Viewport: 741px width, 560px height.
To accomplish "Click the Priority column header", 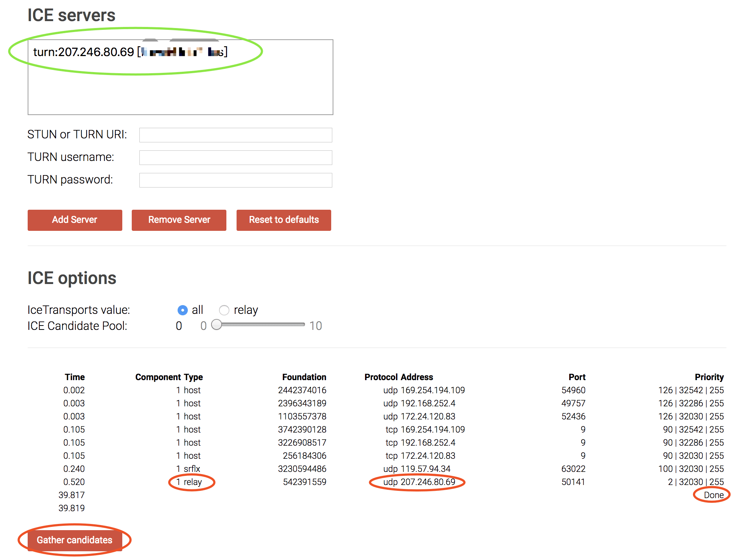I will (x=709, y=377).
